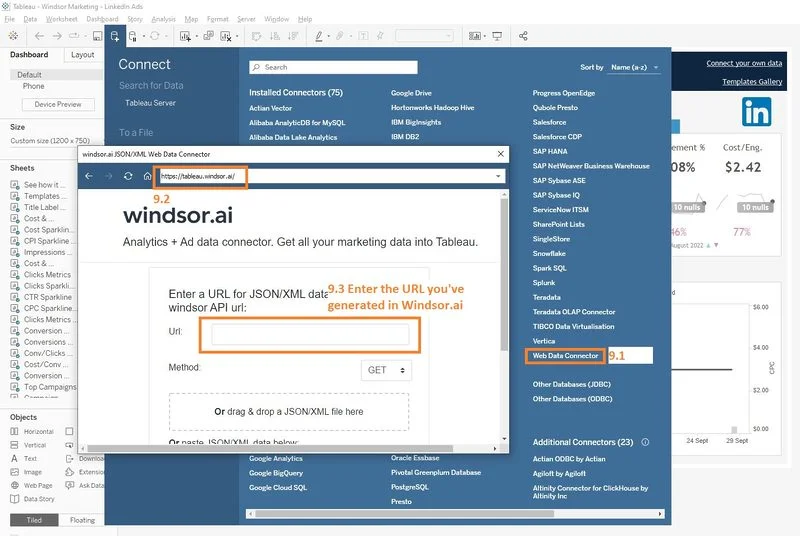Select the Extension object icon
The width and height of the screenshot is (800, 536).
(69, 472)
